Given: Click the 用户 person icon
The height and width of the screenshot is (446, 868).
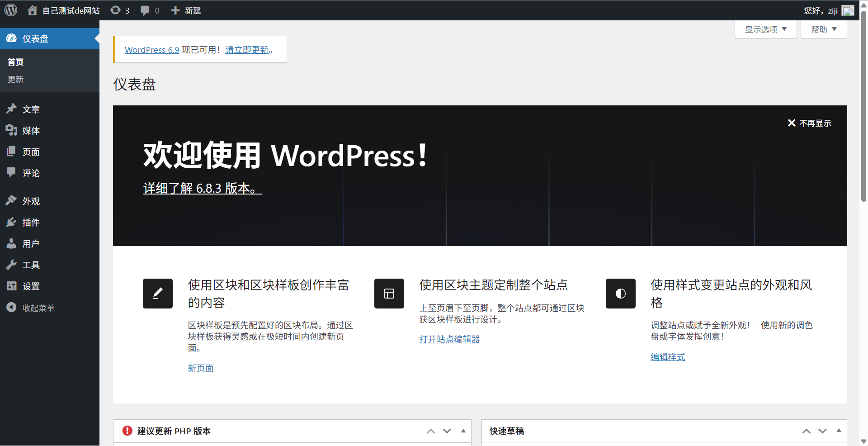Looking at the screenshot, I should coord(11,243).
